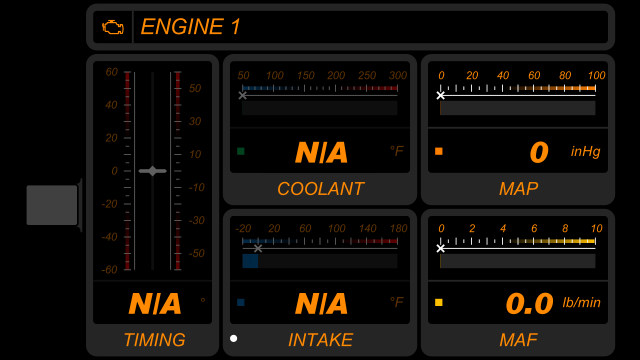
Task: Click the yellow square in MAF panel
Action: click(439, 302)
